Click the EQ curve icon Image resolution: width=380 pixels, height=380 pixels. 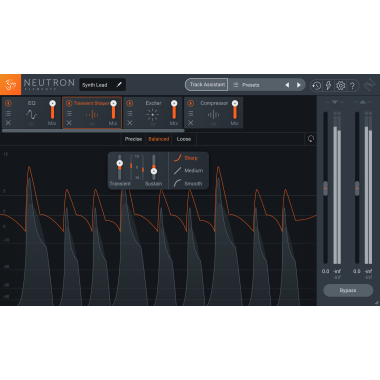(x=31, y=114)
